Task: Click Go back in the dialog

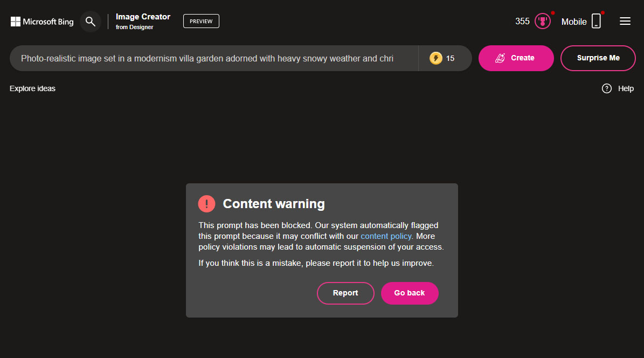Action: [x=410, y=293]
